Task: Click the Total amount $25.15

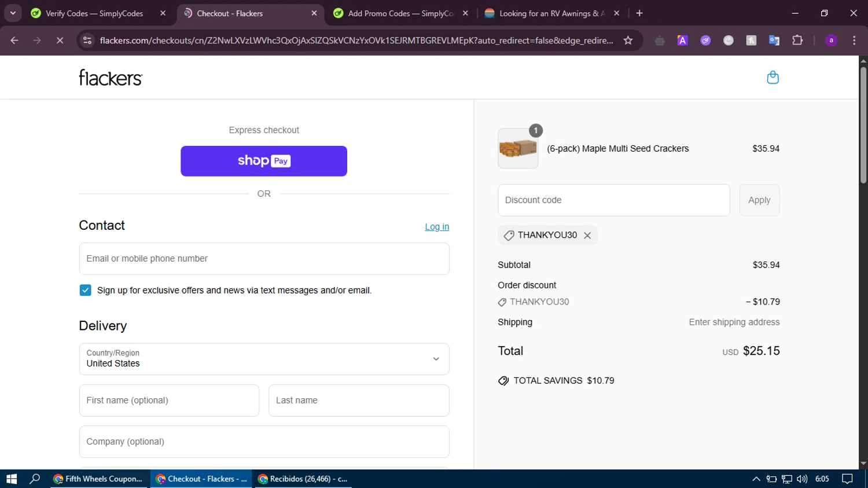Action: [761, 351]
